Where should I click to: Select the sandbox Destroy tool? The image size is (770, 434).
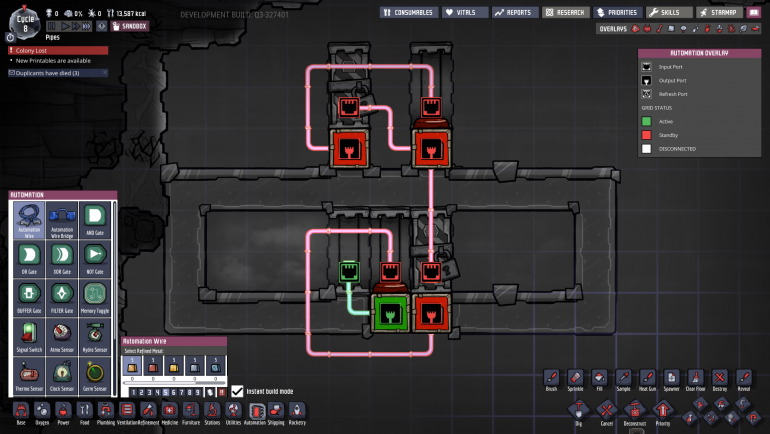[719, 380]
